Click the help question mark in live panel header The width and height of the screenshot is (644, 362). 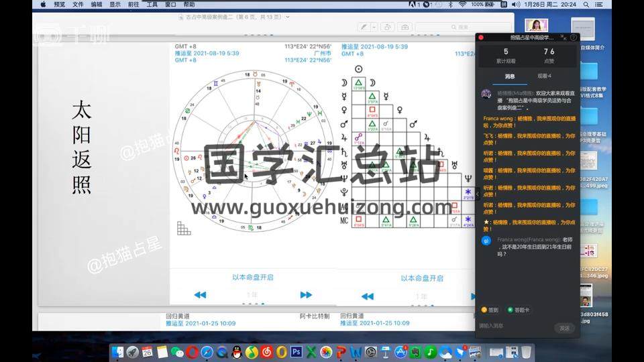(574, 38)
